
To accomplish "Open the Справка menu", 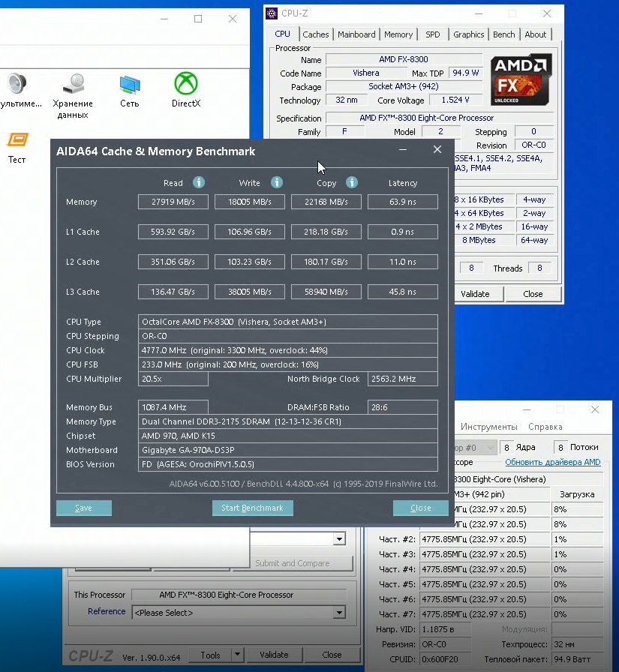I will pyautogui.click(x=545, y=427).
